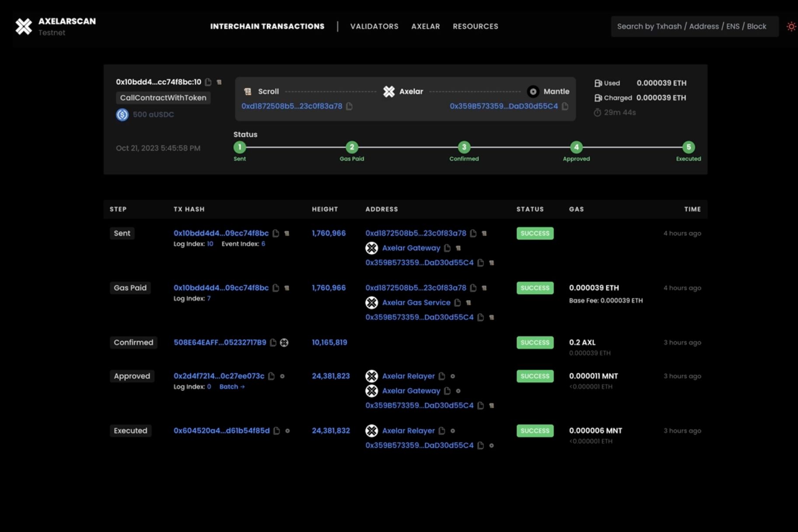
Task: Click Log Index 7 in Gas Paid row
Action: [x=209, y=298]
